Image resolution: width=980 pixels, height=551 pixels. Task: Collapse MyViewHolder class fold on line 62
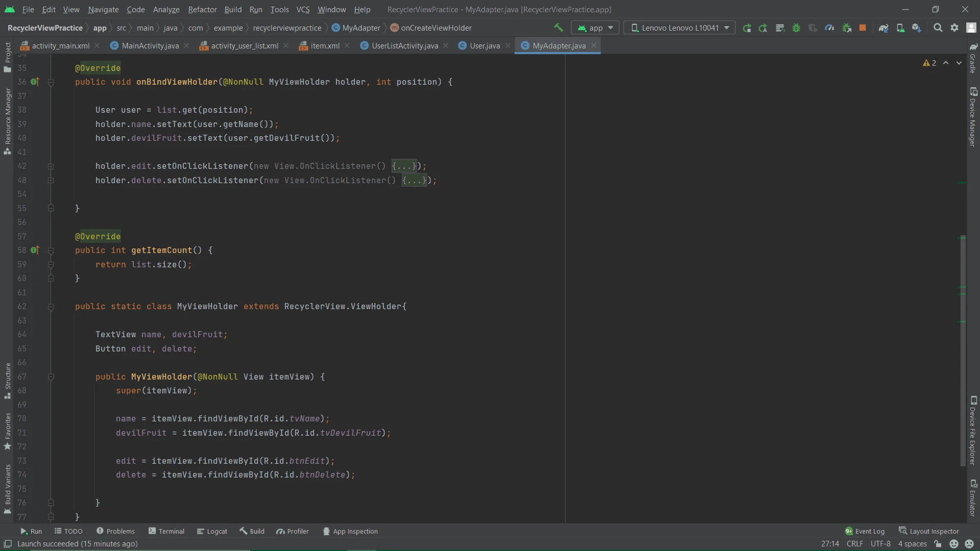point(51,307)
